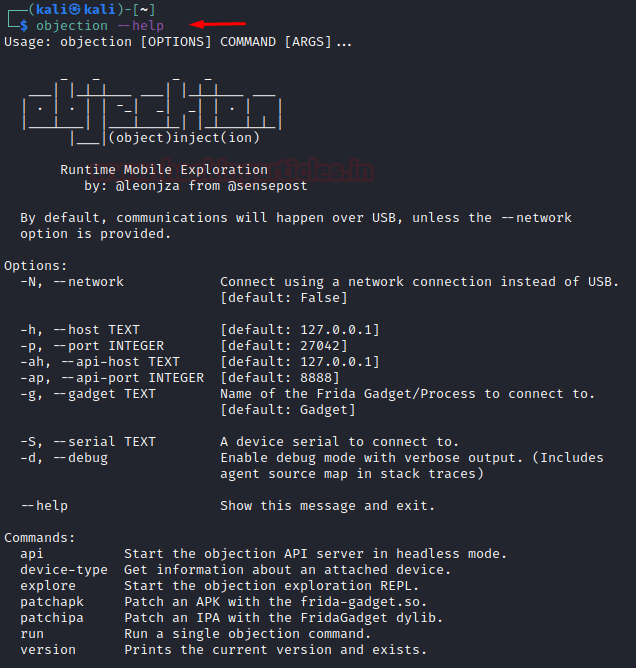Image resolution: width=636 pixels, height=668 pixels.
Task: Click the 'patchipa' command name
Action: tap(52, 618)
